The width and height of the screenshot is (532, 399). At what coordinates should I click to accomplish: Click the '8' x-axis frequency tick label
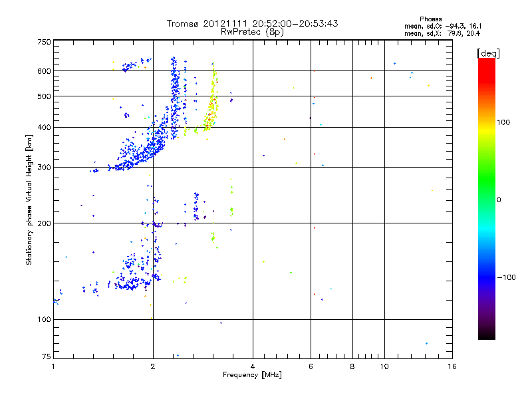pos(352,366)
